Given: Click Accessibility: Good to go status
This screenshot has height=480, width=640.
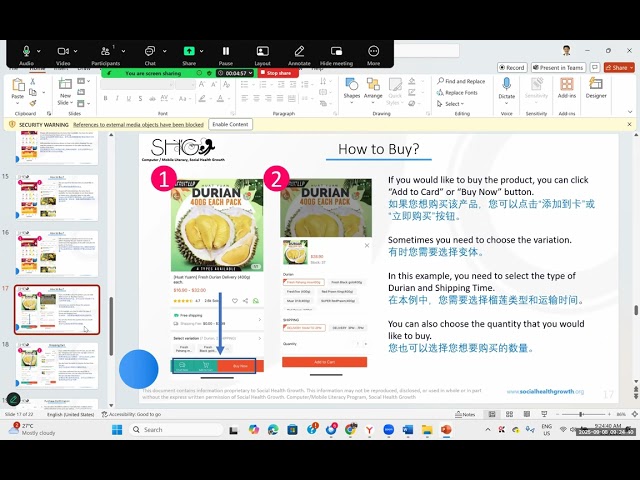Looking at the screenshot, I should pyautogui.click(x=131, y=414).
